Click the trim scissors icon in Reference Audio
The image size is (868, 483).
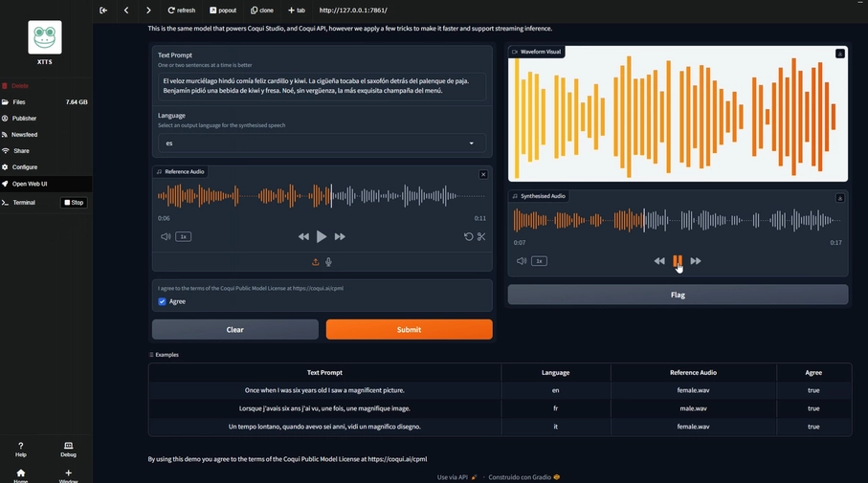(x=481, y=236)
